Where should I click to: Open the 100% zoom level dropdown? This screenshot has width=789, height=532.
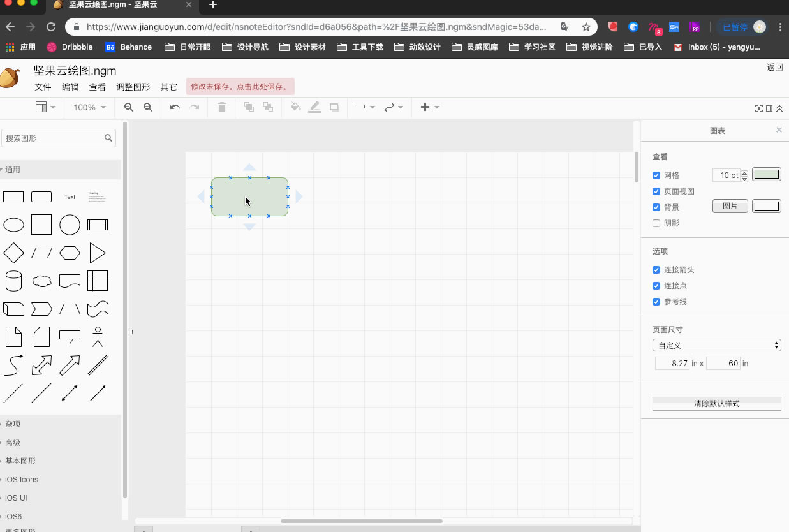(89, 107)
